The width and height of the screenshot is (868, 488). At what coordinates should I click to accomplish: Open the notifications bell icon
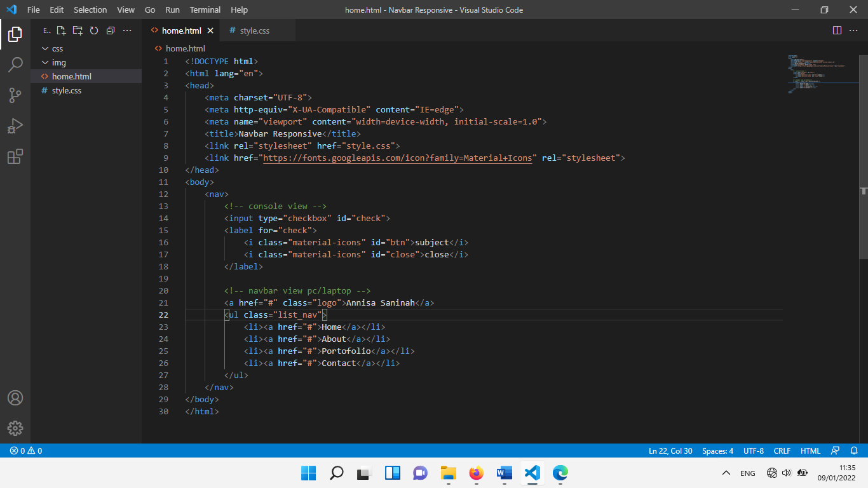(854, 451)
